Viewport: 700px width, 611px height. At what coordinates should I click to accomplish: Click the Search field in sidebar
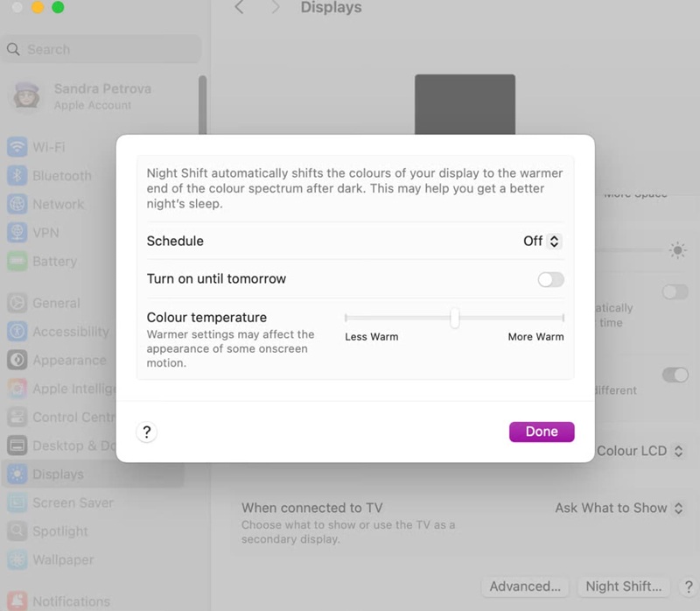click(x=101, y=49)
